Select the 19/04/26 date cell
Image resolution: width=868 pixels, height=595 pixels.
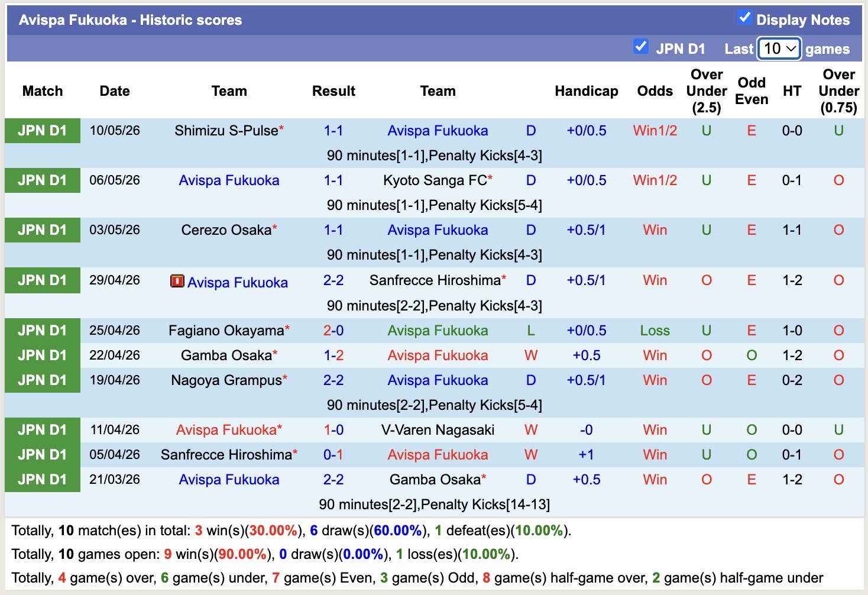click(x=115, y=380)
